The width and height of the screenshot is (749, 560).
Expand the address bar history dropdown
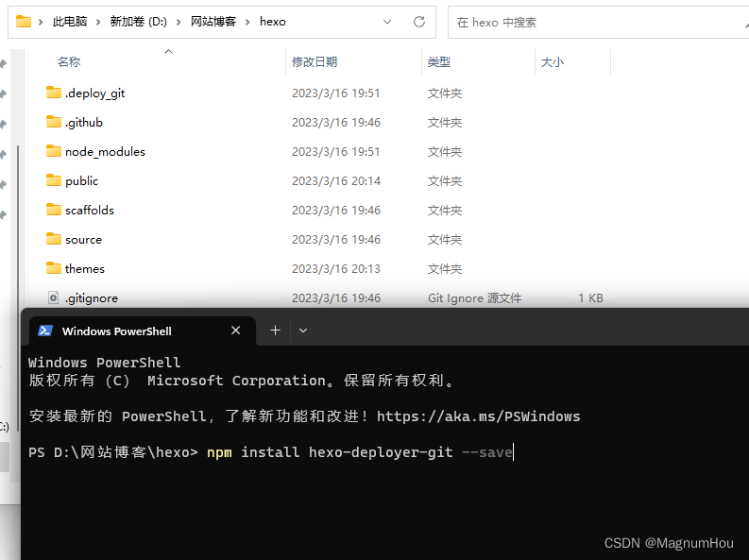[388, 21]
